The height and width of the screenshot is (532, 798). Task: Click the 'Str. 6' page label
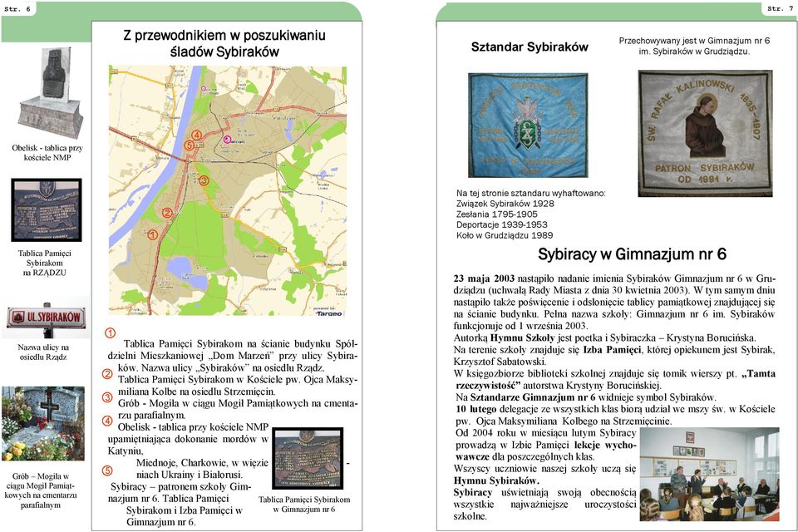tap(17, 8)
